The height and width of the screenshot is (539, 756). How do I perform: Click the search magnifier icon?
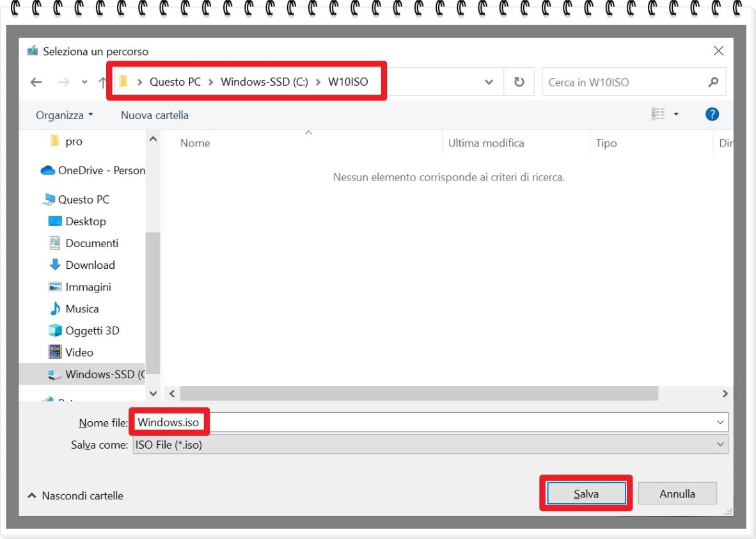(x=713, y=82)
